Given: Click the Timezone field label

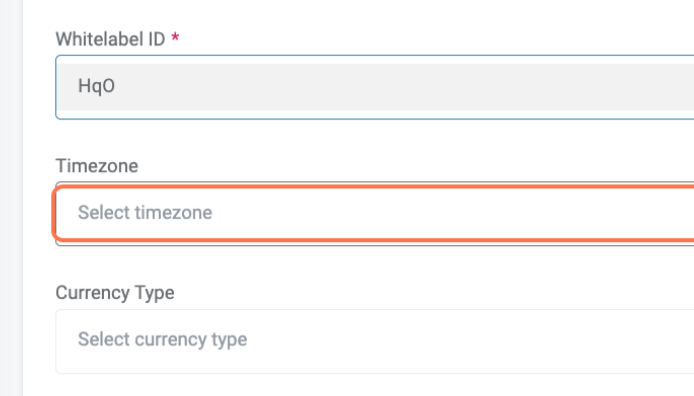Looking at the screenshot, I should tap(97, 166).
